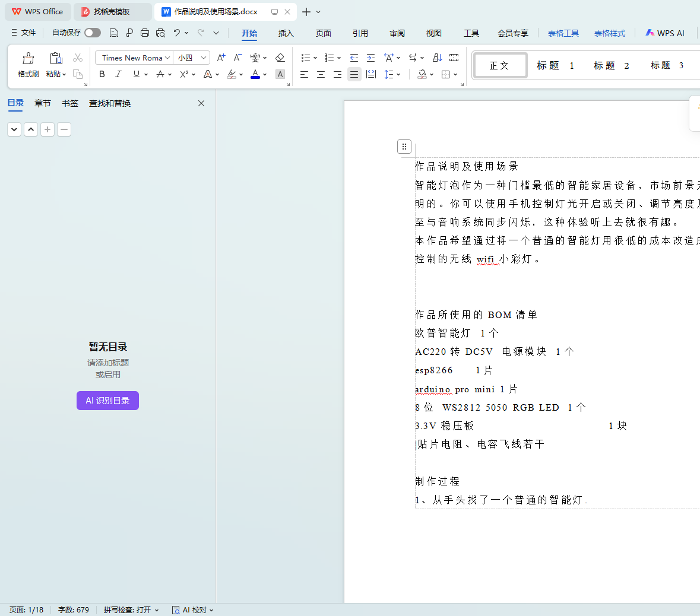This screenshot has height=616, width=700.
Task: Switch to the 插入 (Insert) ribbon tab
Action: 286,33
